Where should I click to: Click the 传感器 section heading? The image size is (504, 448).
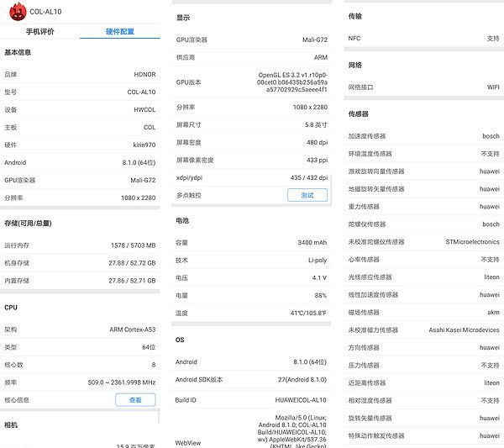359,113
